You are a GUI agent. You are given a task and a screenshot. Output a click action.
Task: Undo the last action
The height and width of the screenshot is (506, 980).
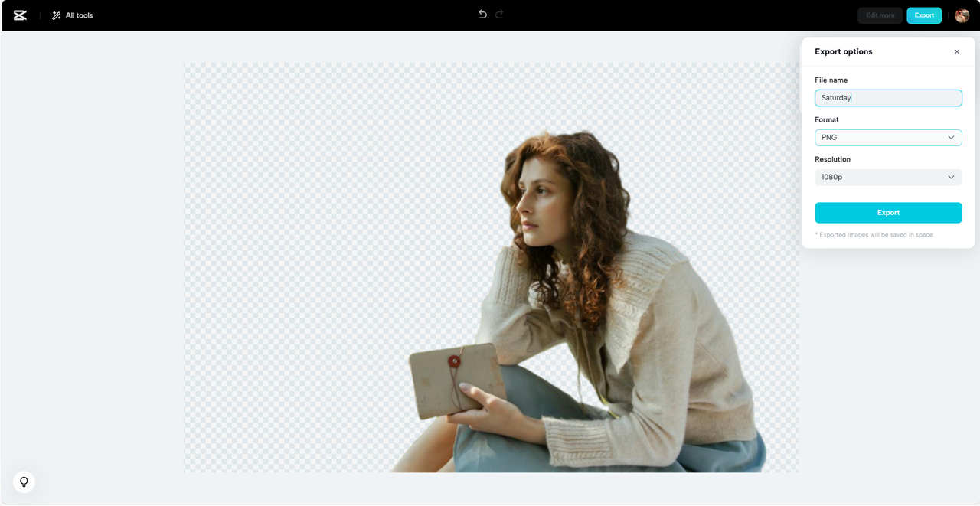coord(482,15)
